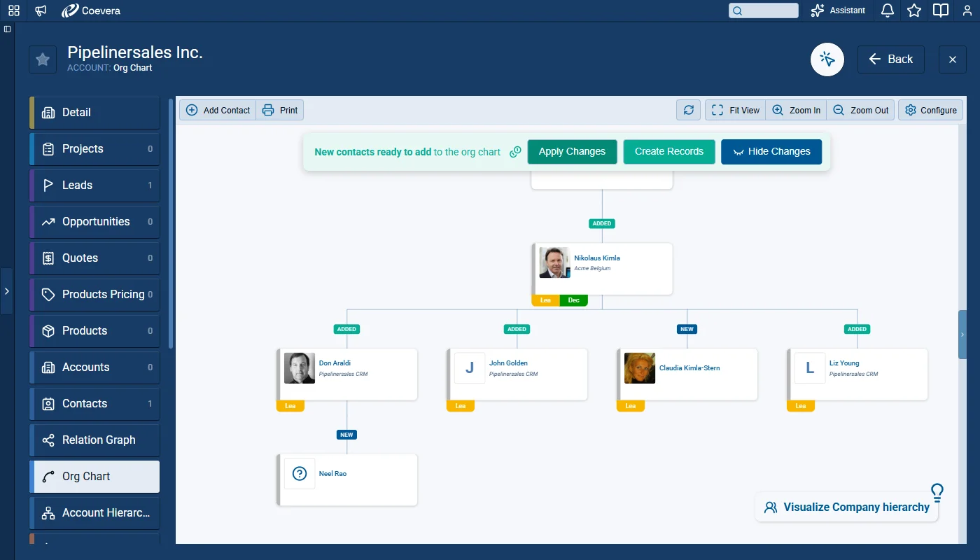
Task: Select Nikolaus Kimla's photo
Action: (x=554, y=262)
